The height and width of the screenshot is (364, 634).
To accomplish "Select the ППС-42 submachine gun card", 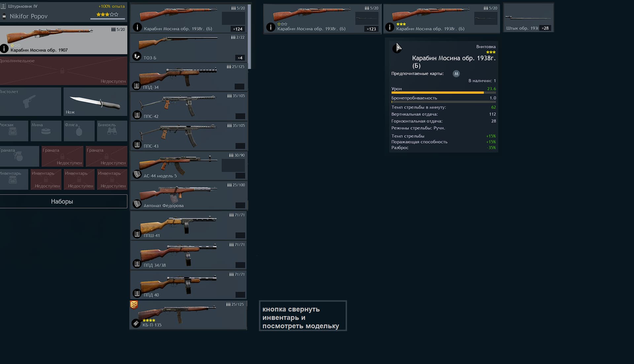I will click(x=188, y=106).
